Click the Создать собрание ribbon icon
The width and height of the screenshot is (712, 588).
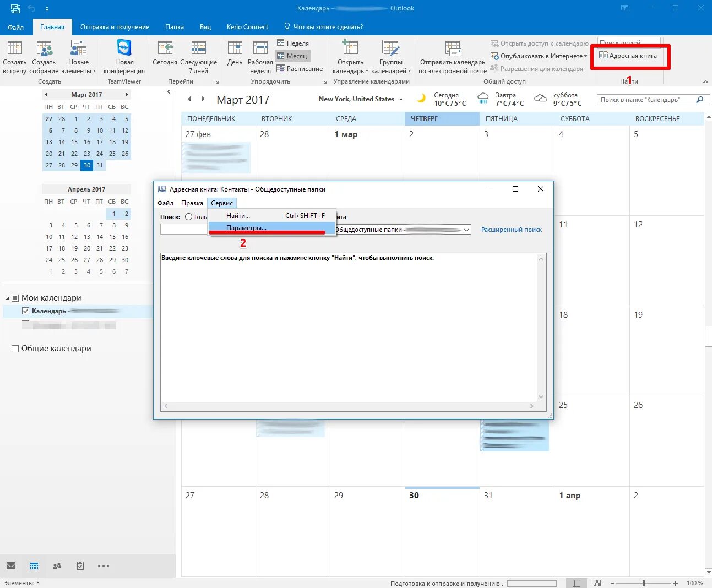tap(44, 57)
